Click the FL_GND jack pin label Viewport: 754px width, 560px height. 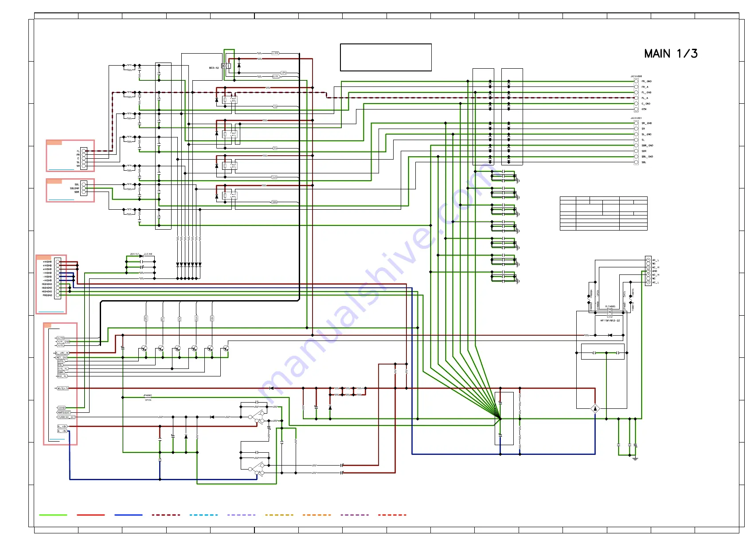click(x=646, y=93)
